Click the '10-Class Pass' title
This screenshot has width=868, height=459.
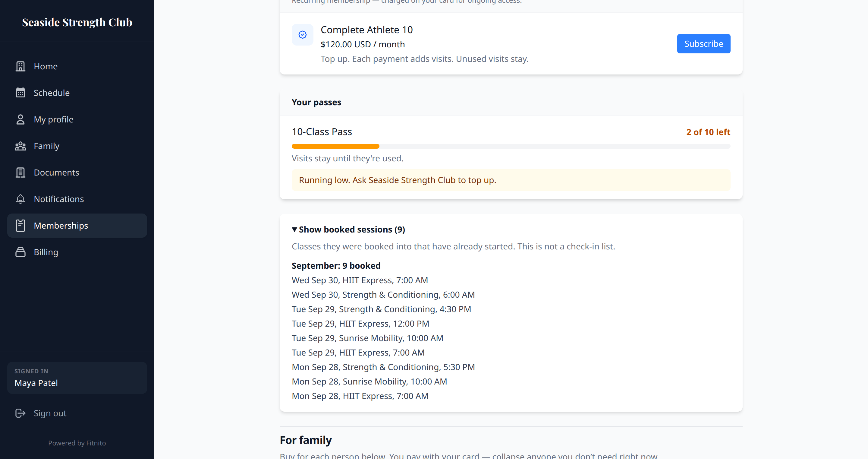[x=322, y=132]
